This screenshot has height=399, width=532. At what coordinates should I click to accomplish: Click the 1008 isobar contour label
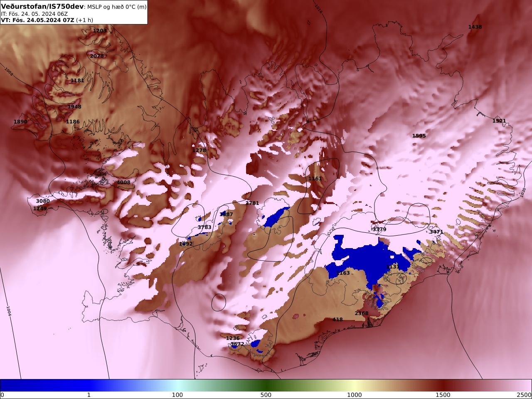[x=8, y=71]
